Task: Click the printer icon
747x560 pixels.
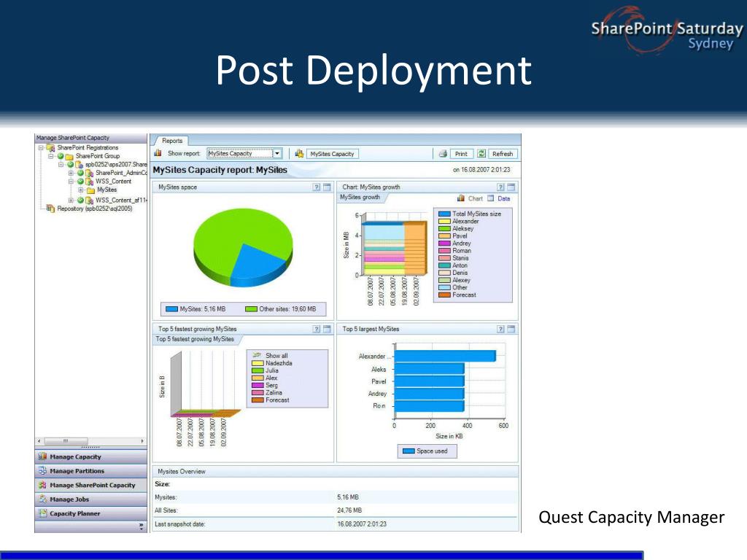Action: tap(443, 154)
